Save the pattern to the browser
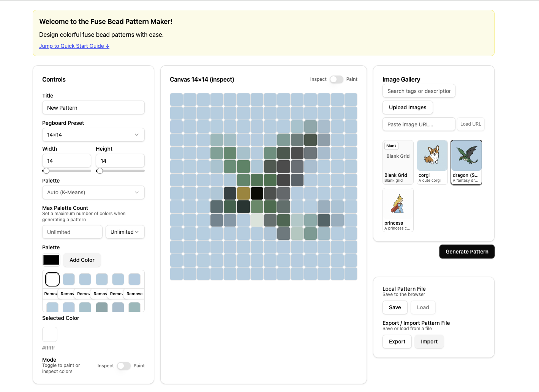539x392 pixels. [395, 307]
